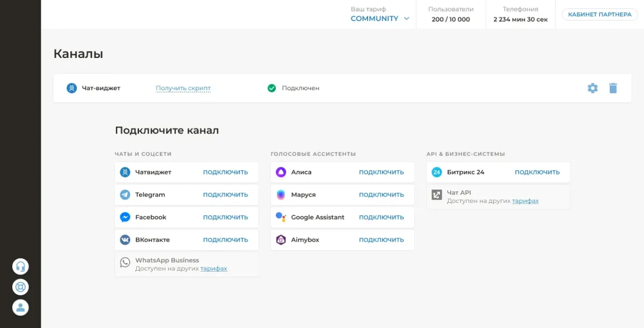Click the Пользователи 200 / 10 000 counter
Screen dimensions: 644x328
(451, 14)
